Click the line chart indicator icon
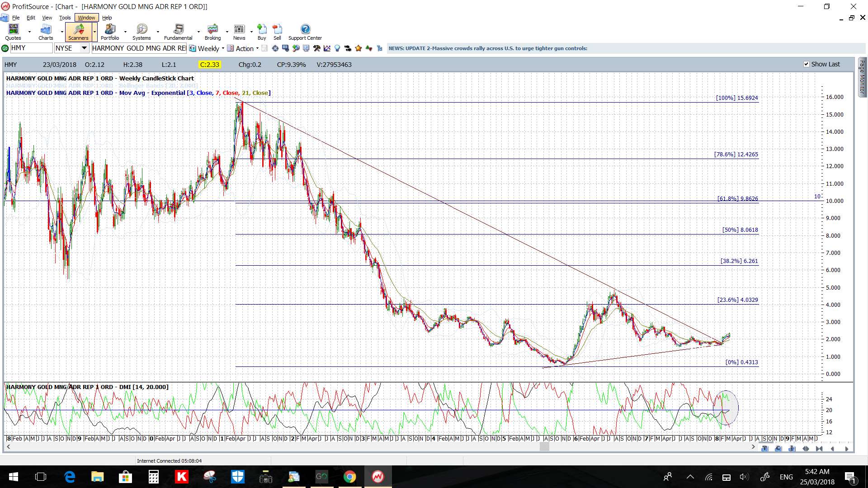The width and height of the screenshot is (868, 488). click(x=327, y=48)
